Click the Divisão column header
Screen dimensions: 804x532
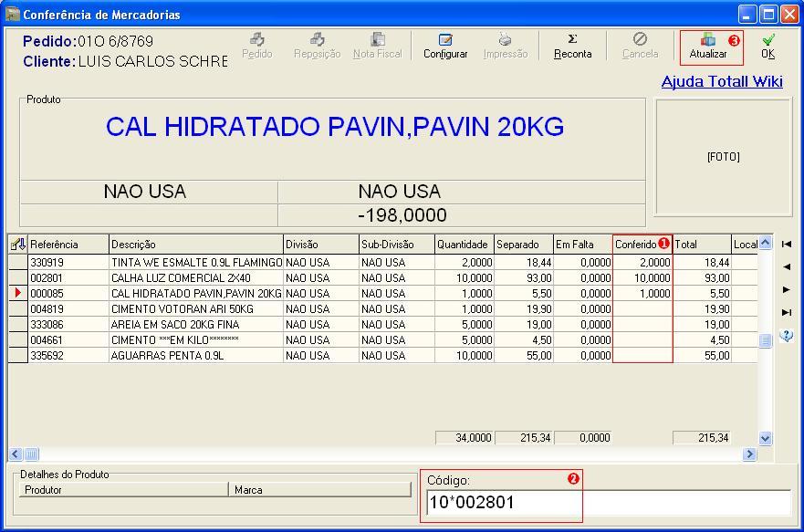point(320,245)
